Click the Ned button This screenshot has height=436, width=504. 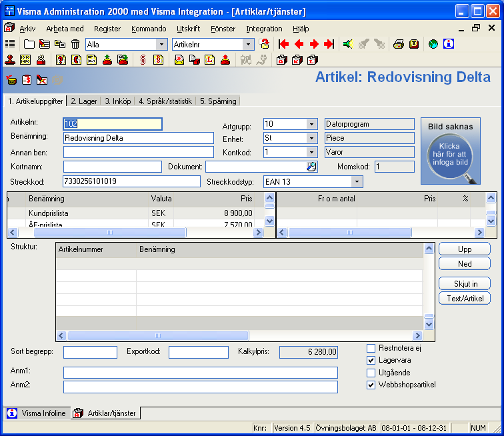(x=465, y=264)
